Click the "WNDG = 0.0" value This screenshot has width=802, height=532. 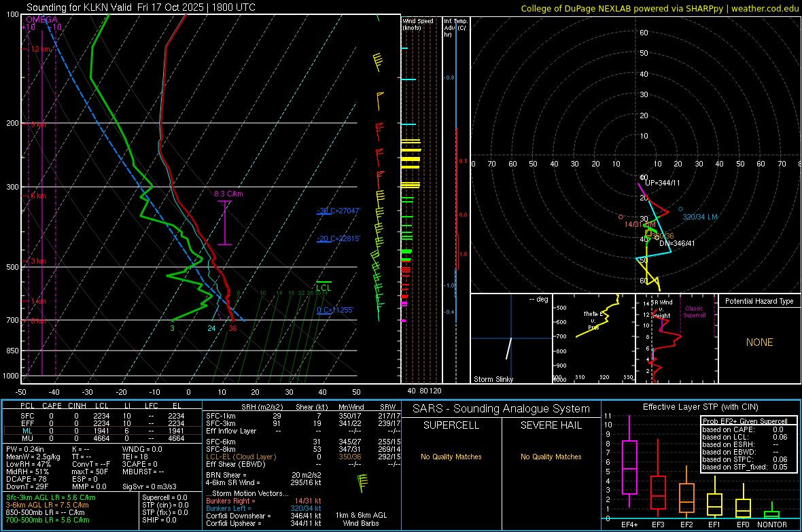pyautogui.click(x=142, y=449)
